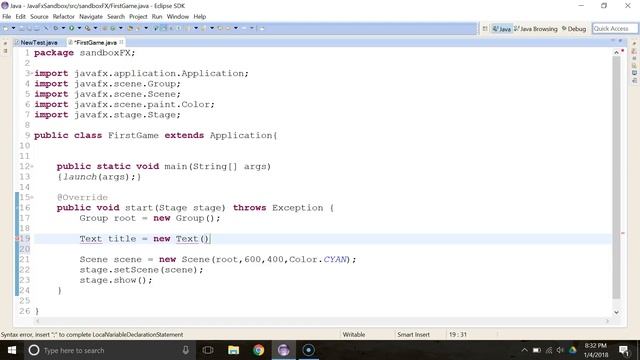Click the Pin Editor toolbar icon
Viewport: 640px width, 360px height.
tap(262, 28)
